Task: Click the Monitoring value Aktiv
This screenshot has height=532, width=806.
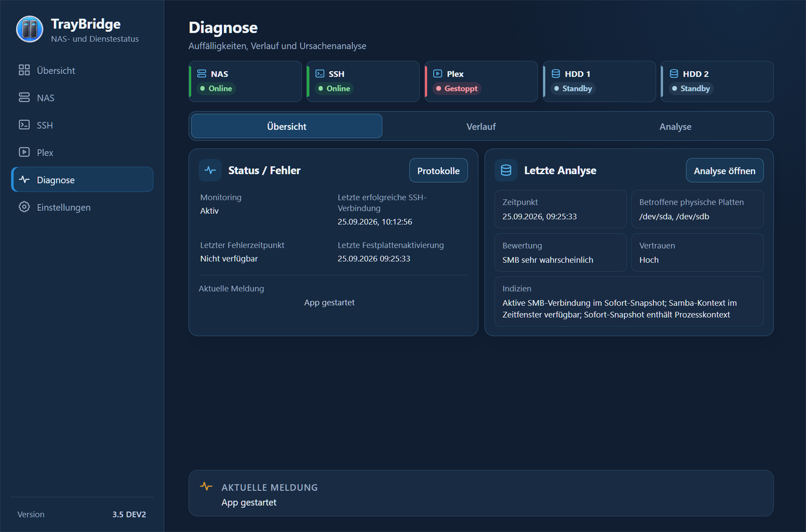Action: coord(209,211)
